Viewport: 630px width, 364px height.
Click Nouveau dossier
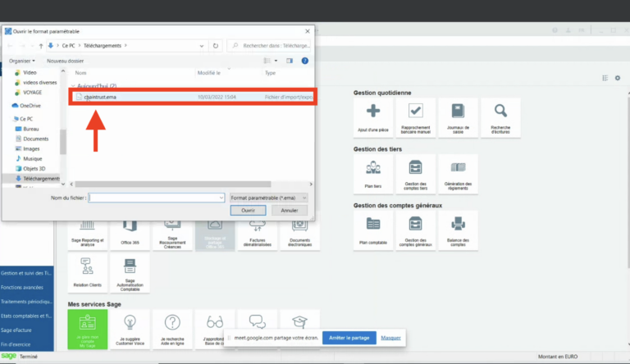(x=65, y=61)
